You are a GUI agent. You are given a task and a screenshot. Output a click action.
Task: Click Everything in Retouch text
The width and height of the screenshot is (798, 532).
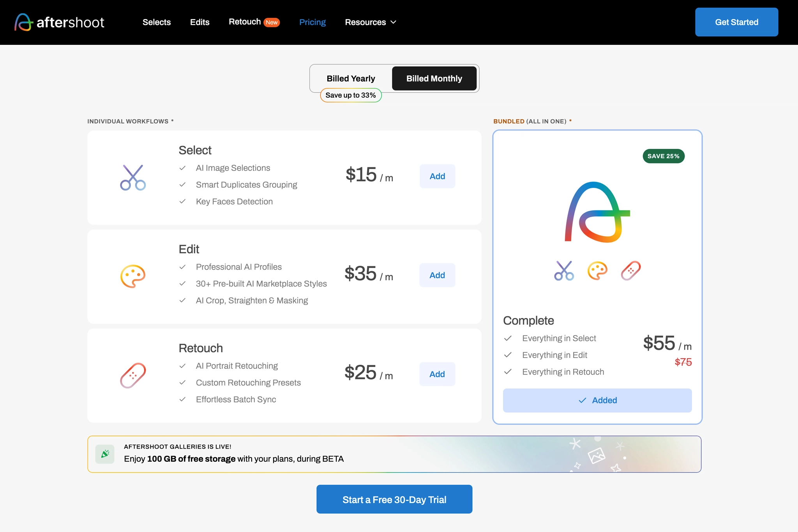(563, 372)
